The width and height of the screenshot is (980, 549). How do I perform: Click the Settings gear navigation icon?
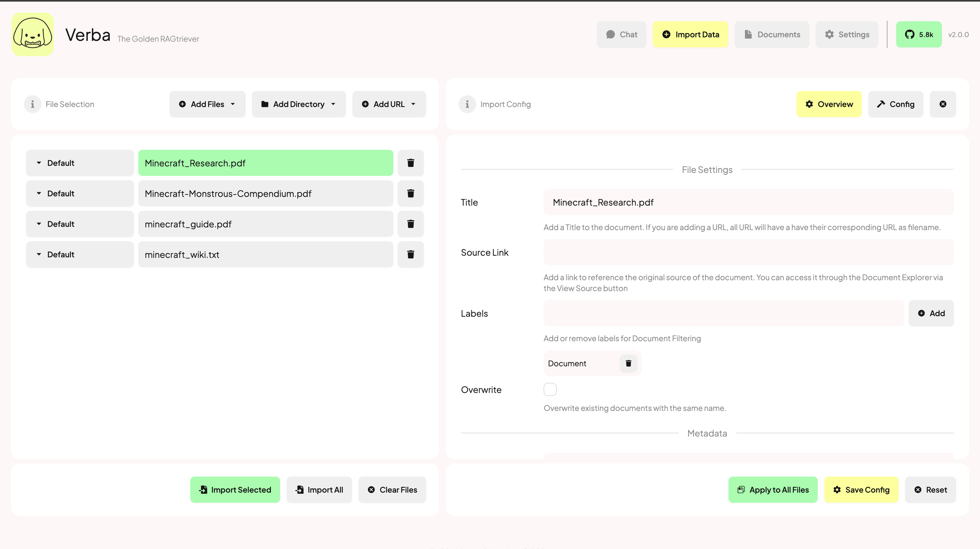tap(829, 34)
